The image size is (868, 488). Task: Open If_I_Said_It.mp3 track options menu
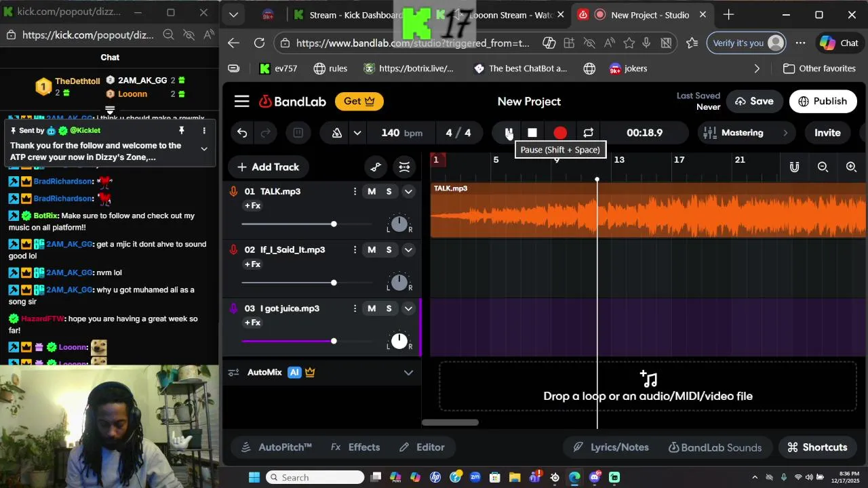tap(355, 249)
